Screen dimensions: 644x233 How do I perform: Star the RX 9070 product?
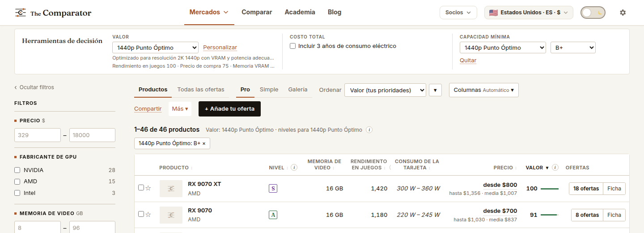coord(148,215)
